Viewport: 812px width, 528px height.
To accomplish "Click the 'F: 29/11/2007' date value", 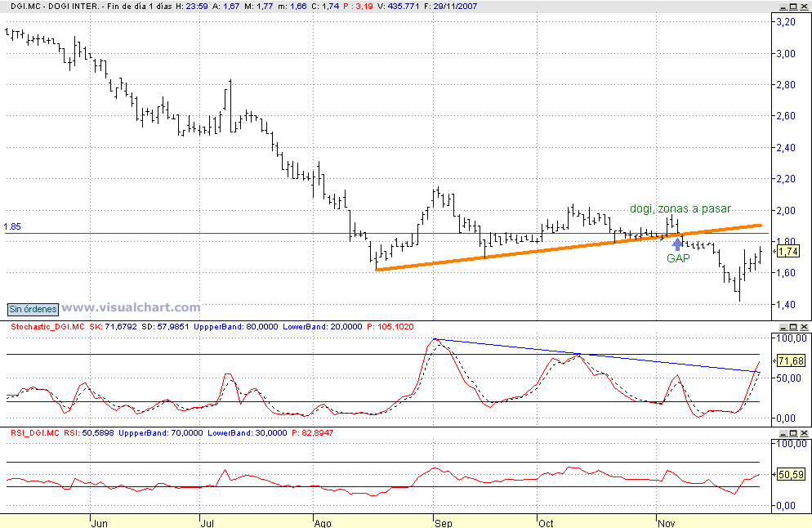I will tap(450, 7).
